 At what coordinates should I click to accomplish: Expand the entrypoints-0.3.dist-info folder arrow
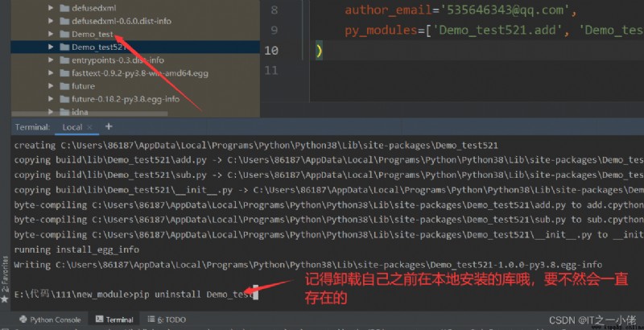coord(51,60)
